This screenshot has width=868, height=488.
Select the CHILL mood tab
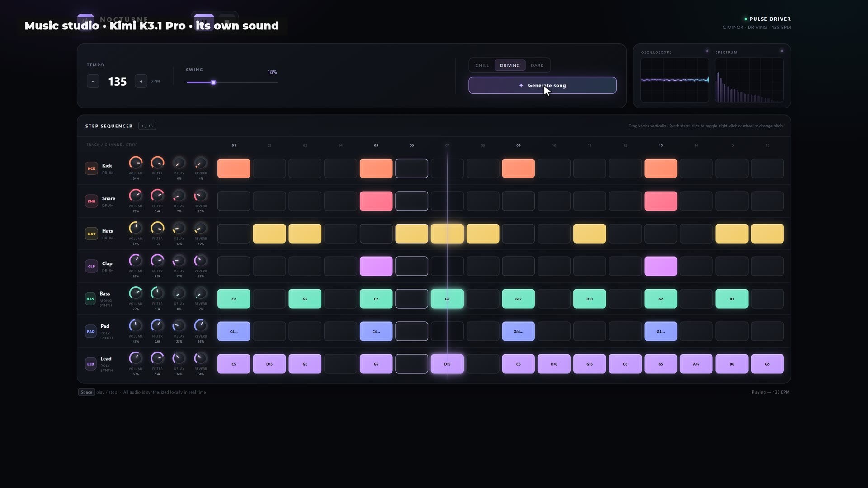point(482,66)
